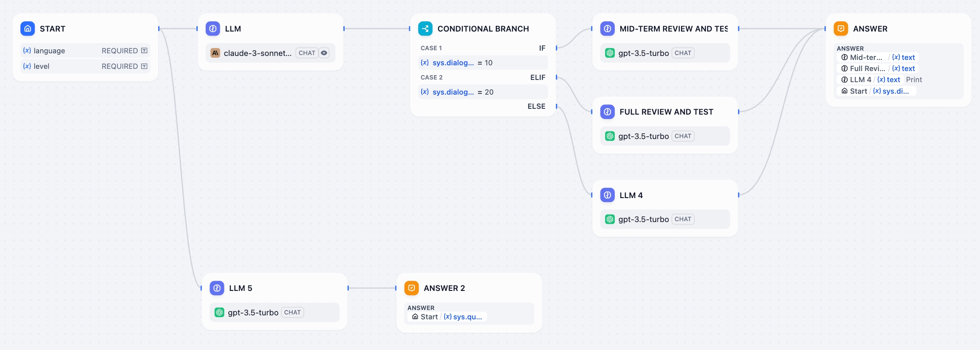Click the LLM 4 node icon
The image size is (980, 350).
(607, 195)
